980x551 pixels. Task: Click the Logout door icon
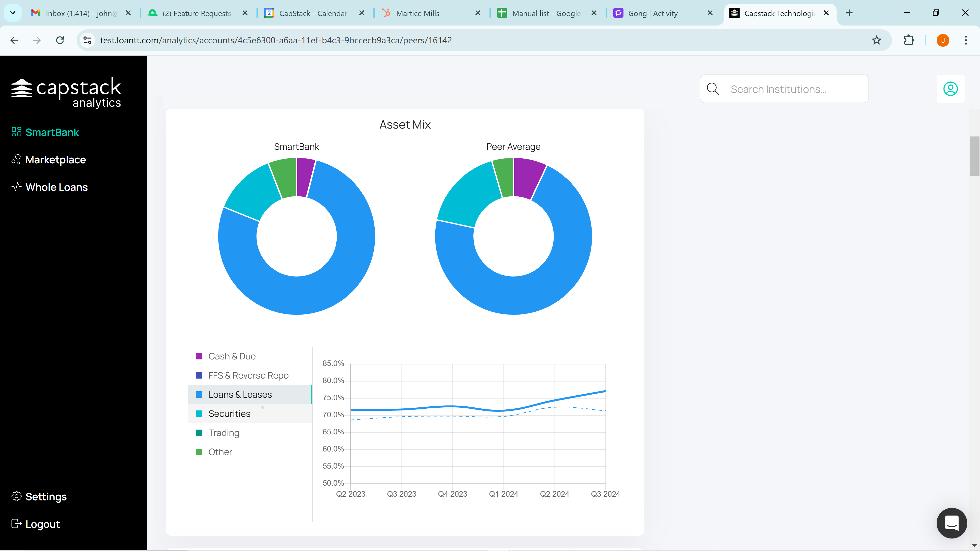[x=16, y=524]
